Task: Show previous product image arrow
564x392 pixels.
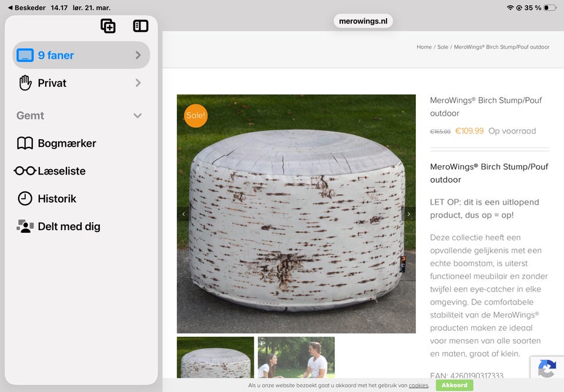Action: coord(183,214)
